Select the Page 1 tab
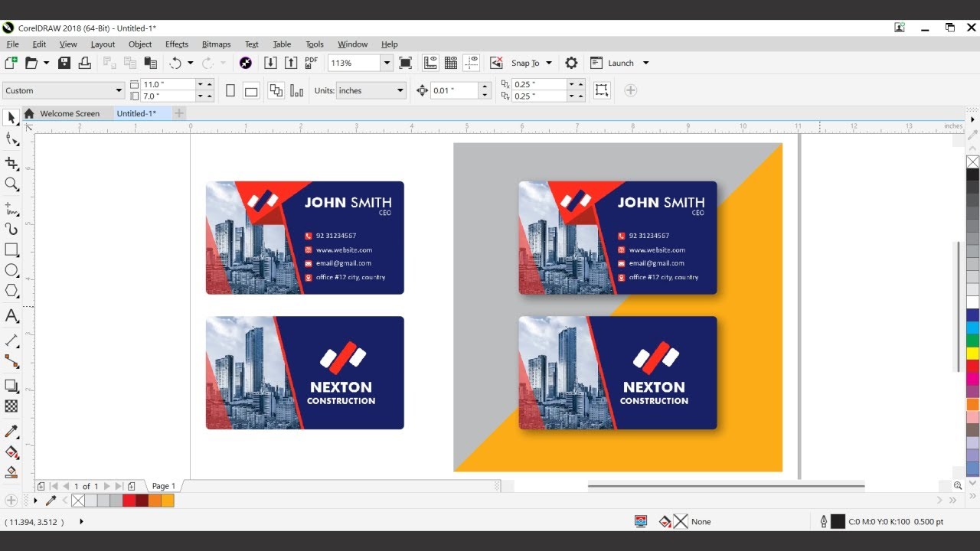This screenshot has width=980, height=551. (x=163, y=486)
